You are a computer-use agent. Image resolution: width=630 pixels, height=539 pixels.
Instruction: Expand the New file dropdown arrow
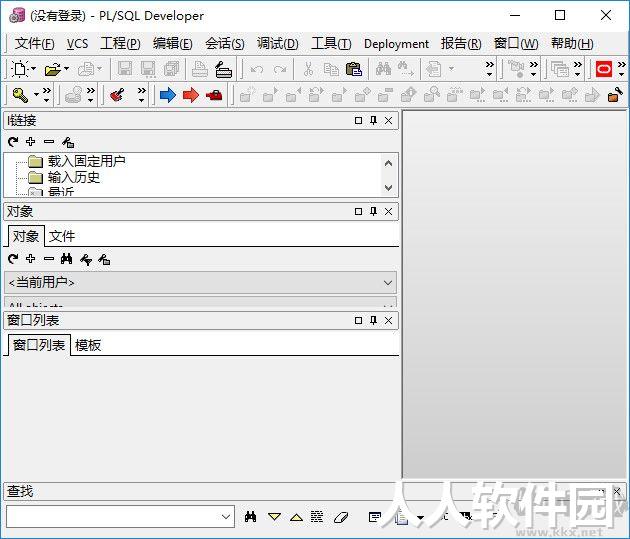pyautogui.click(x=33, y=69)
